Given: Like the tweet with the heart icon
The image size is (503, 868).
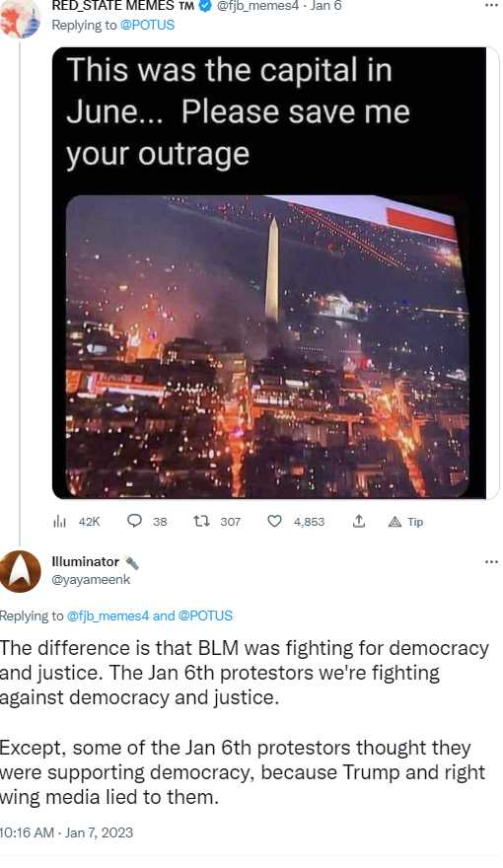Looking at the screenshot, I should click(x=274, y=521).
